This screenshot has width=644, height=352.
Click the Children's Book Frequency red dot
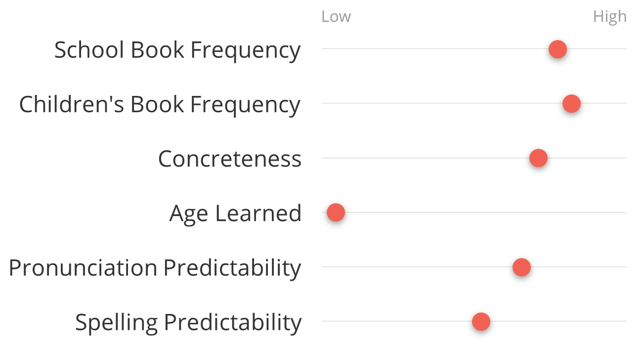[571, 104]
